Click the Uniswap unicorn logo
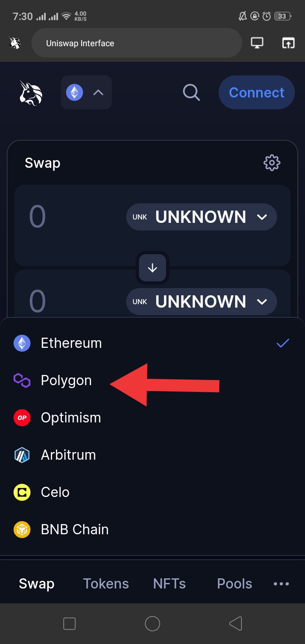The image size is (305, 644). click(x=31, y=92)
